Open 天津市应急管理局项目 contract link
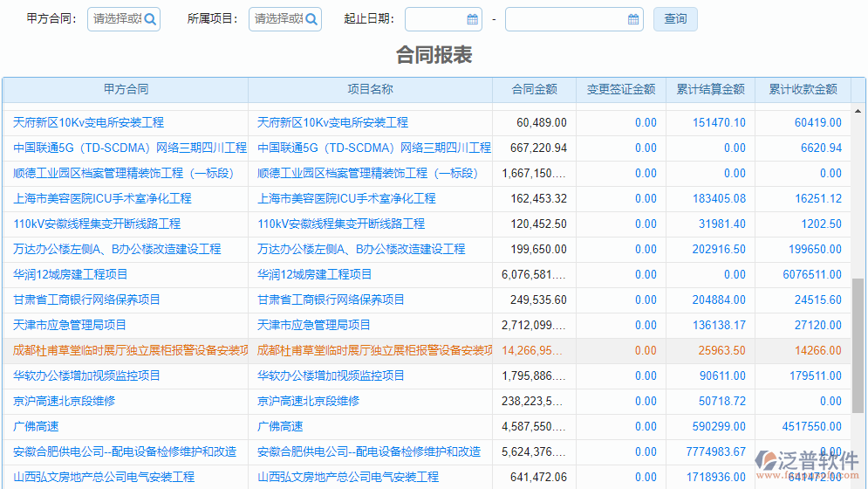 tap(70, 326)
